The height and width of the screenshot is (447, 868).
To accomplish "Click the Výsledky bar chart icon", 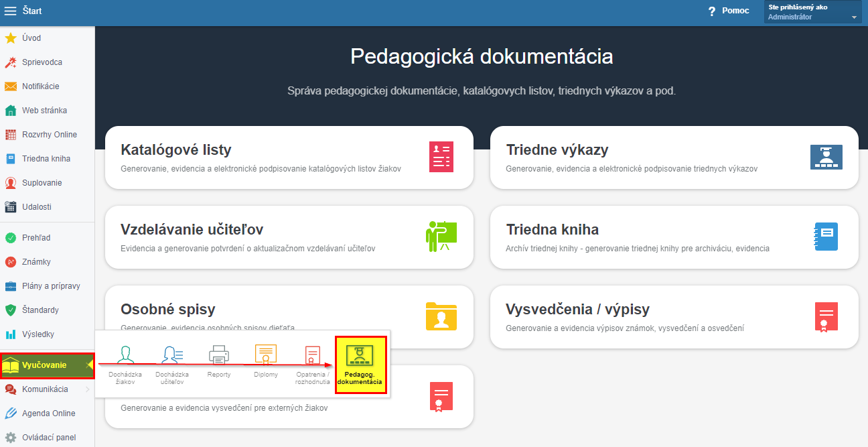I will (11, 334).
